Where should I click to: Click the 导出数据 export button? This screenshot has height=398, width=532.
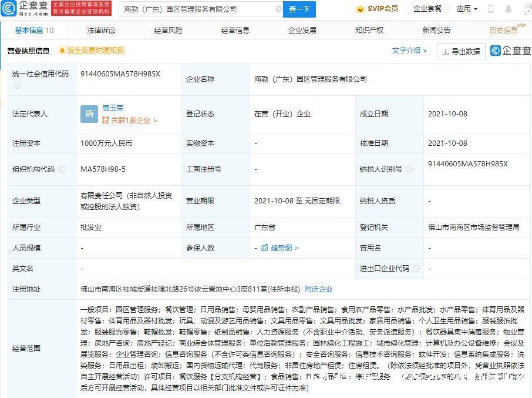click(461, 51)
